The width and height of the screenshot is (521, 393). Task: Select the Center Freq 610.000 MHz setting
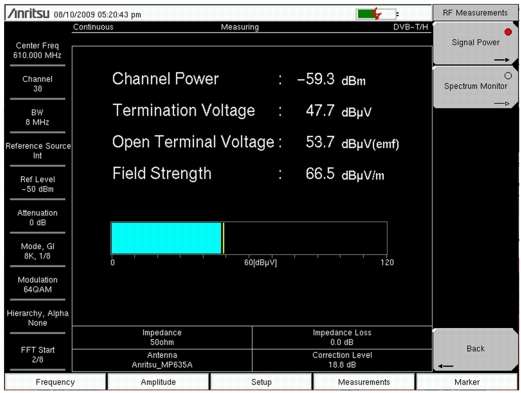37,50
